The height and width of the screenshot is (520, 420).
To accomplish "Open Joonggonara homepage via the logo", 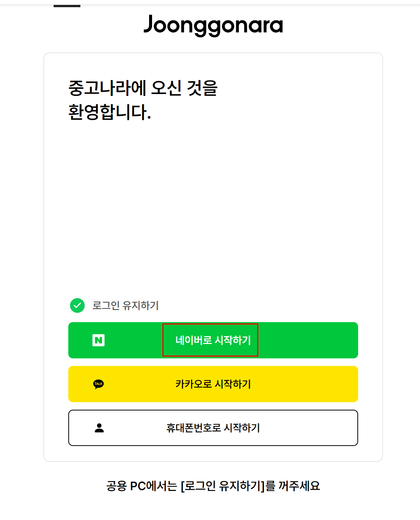I will click(213, 26).
